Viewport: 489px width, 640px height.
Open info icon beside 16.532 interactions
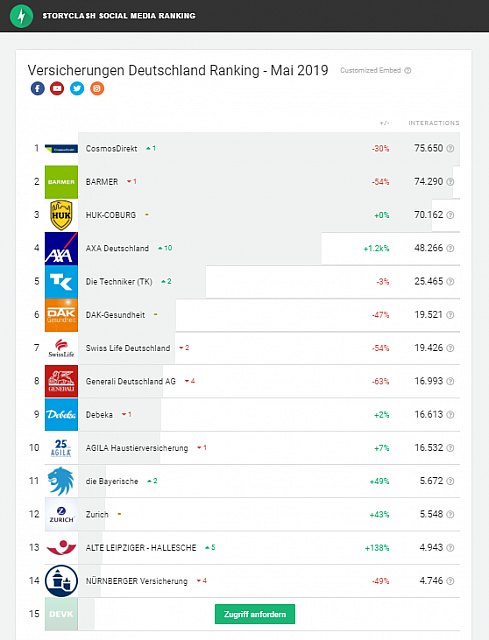450,448
